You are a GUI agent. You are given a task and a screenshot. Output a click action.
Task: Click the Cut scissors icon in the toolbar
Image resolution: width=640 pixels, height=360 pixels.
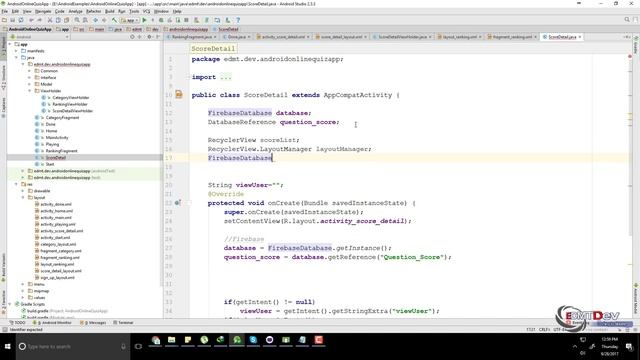[50, 20]
